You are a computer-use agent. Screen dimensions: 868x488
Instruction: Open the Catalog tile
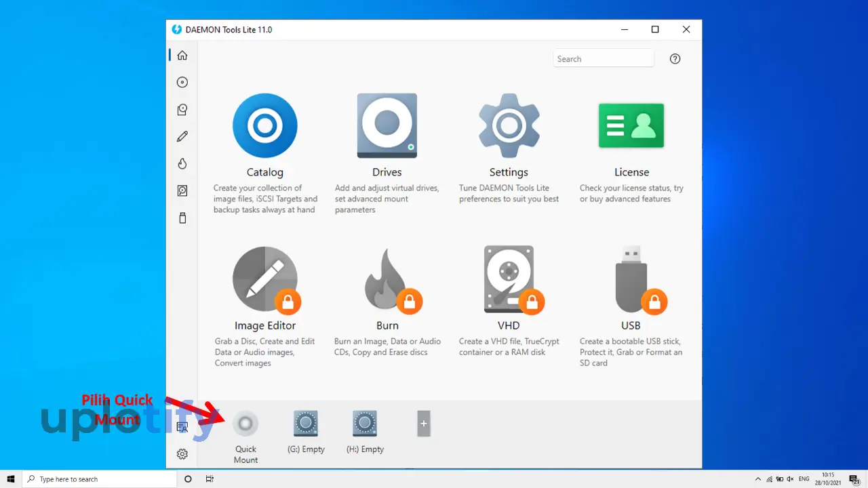265,126
